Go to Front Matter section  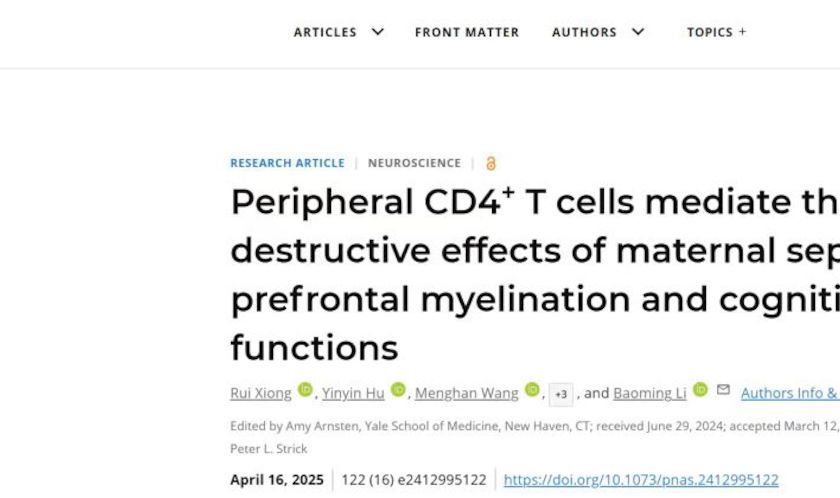467,32
